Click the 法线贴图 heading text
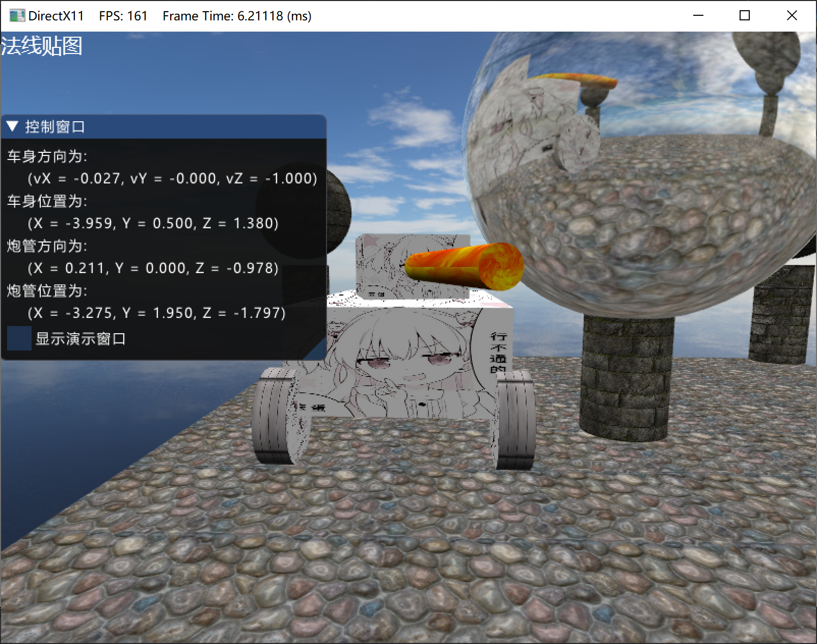817x644 pixels. click(42, 46)
